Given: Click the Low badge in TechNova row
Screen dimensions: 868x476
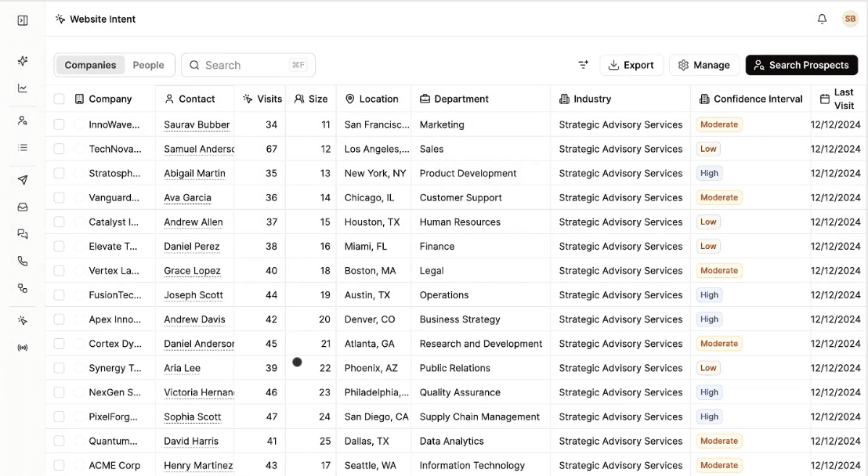Looking at the screenshot, I should pos(708,149).
